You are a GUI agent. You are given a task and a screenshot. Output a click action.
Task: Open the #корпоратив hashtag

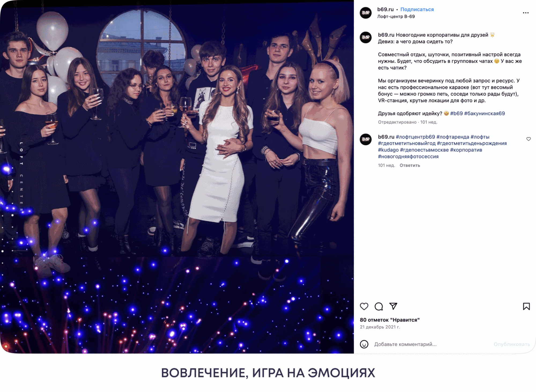[466, 150]
